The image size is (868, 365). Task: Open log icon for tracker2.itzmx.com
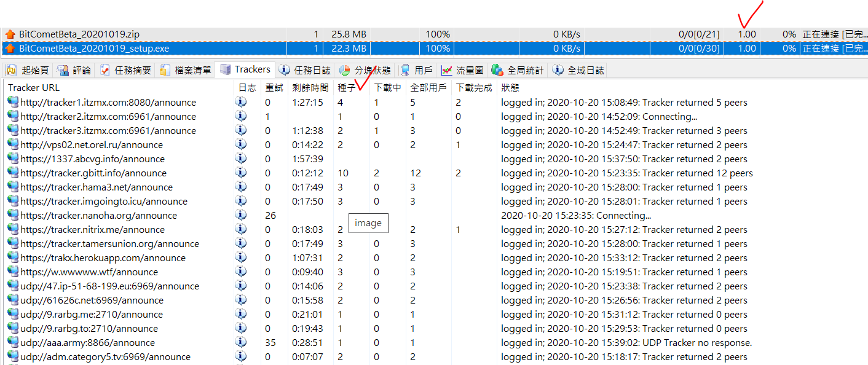241,116
